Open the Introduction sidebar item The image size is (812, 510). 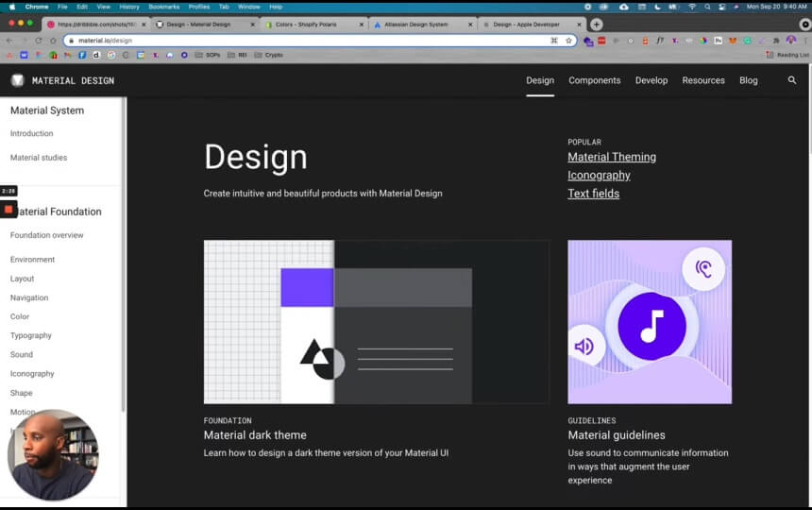point(31,133)
